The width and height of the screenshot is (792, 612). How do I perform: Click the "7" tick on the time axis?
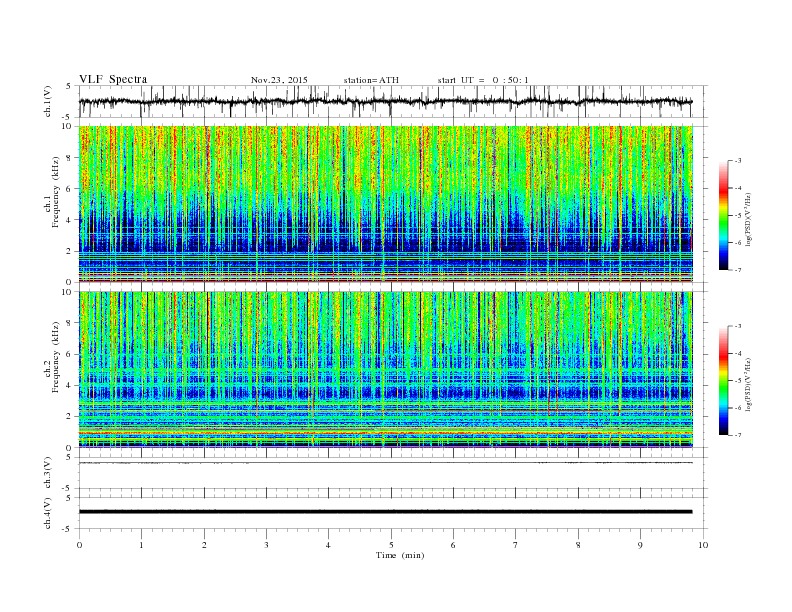click(x=516, y=545)
